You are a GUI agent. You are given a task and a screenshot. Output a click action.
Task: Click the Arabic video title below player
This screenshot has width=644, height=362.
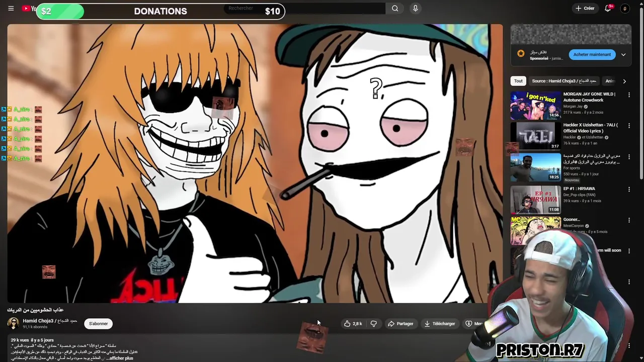pos(35,310)
